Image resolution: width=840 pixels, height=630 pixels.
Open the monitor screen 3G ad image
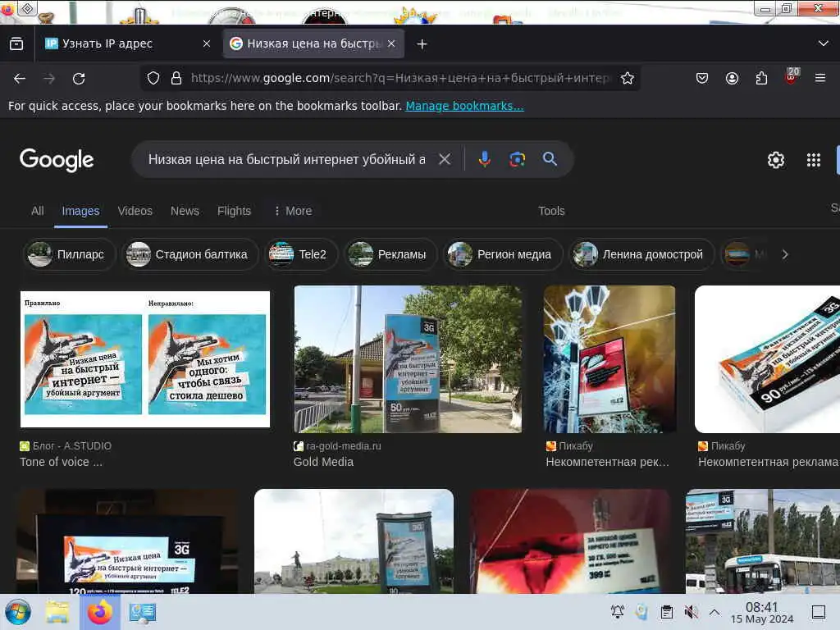tap(127, 541)
